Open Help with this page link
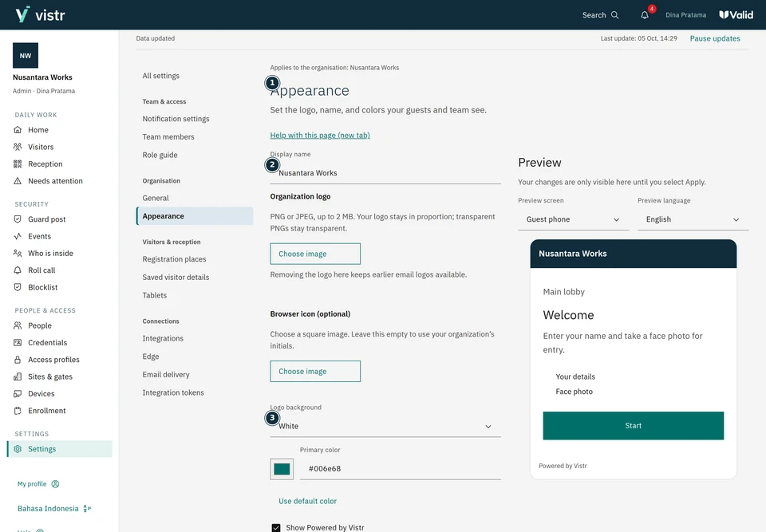Image resolution: width=766 pixels, height=532 pixels. (x=320, y=136)
